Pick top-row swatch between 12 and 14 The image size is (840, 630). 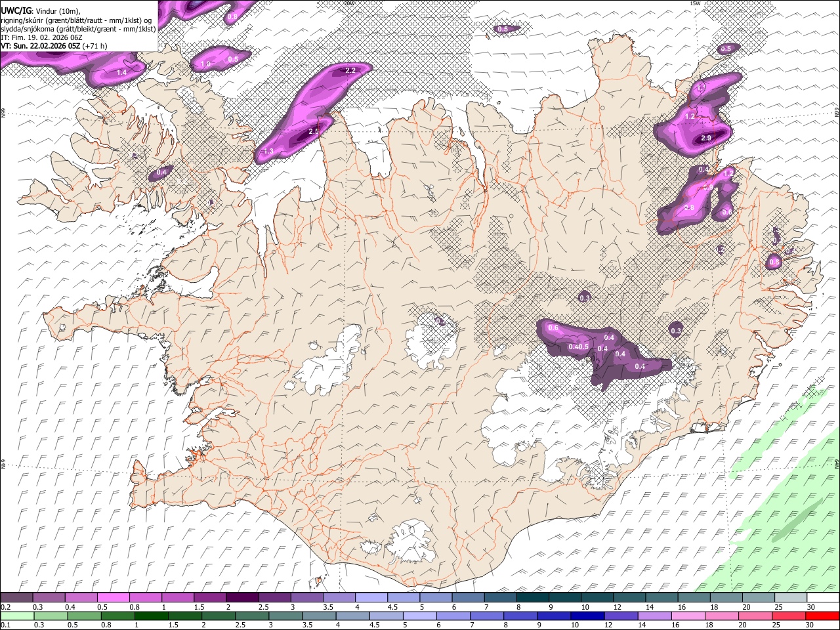[629, 597]
